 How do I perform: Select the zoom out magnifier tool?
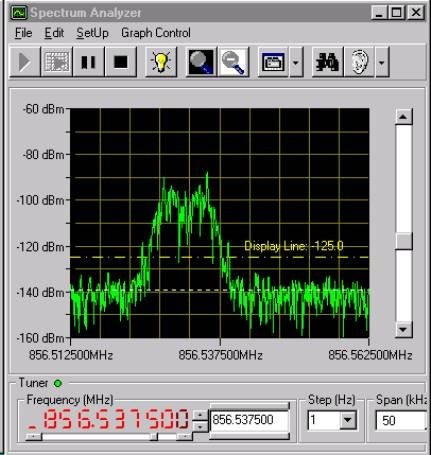click(233, 62)
